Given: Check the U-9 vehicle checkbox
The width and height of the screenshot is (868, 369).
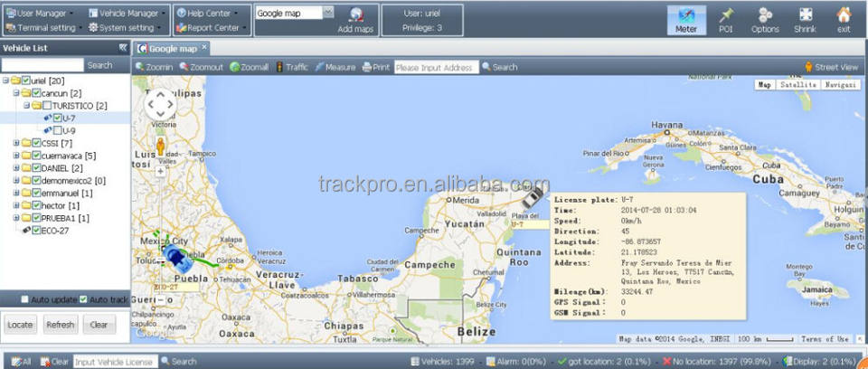Looking at the screenshot, I should tap(58, 131).
